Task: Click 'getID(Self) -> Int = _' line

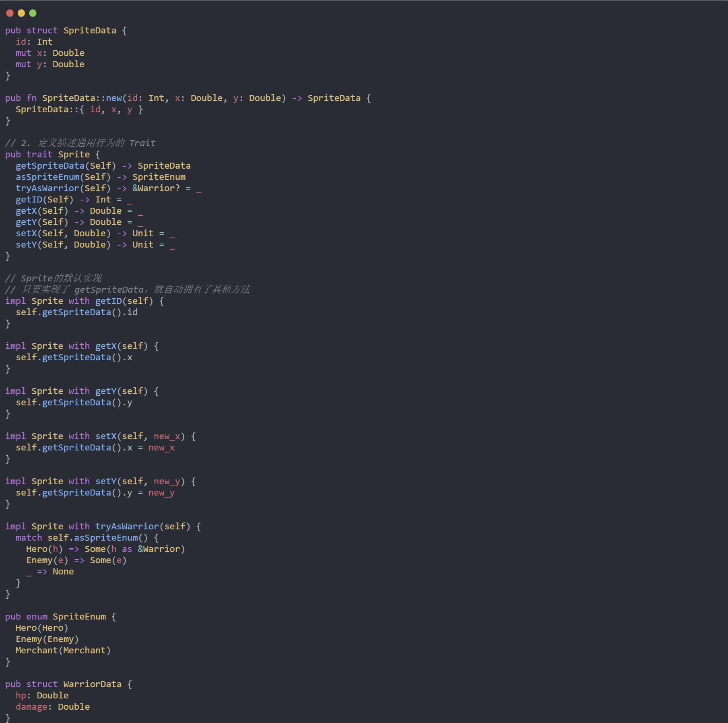Action: pyautogui.click(x=74, y=200)
